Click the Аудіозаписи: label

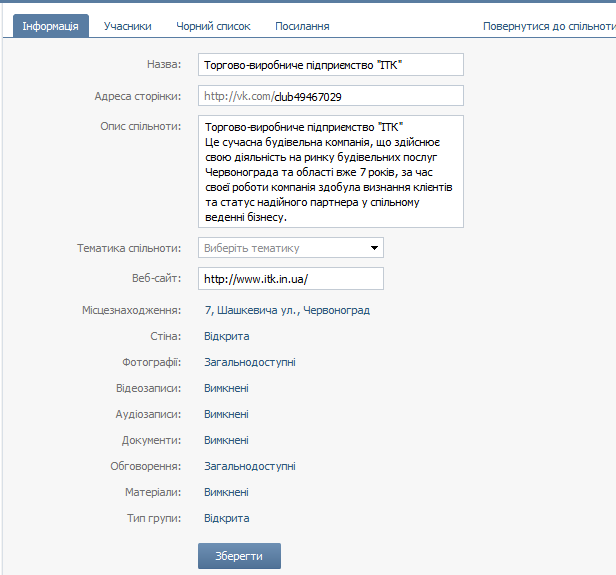tap(148, 414)
